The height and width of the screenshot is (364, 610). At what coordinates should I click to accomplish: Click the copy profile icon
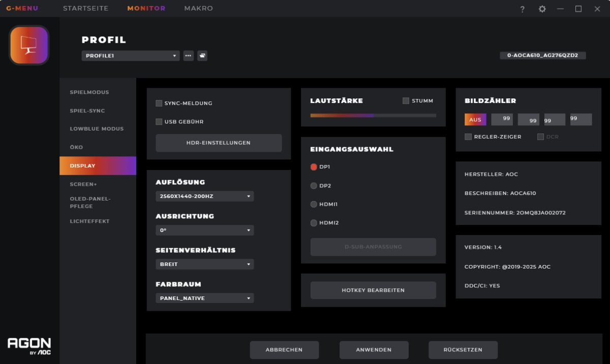point(202,56)
